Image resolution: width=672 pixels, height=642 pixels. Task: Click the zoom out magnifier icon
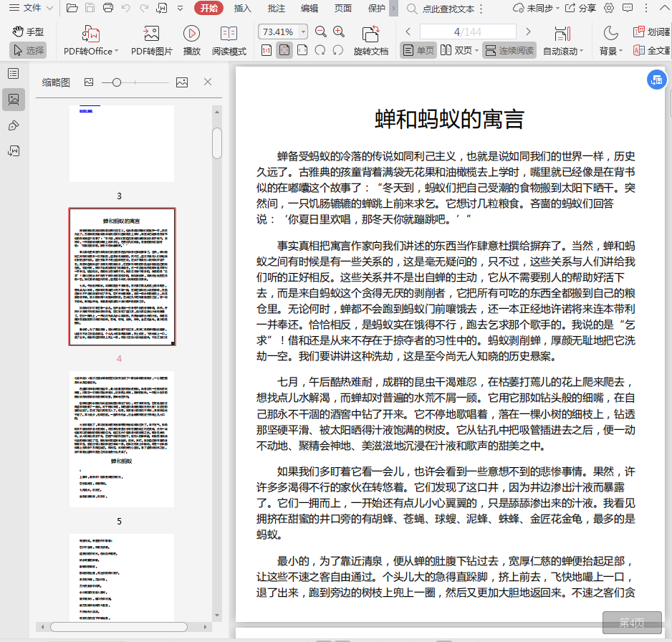320,32
